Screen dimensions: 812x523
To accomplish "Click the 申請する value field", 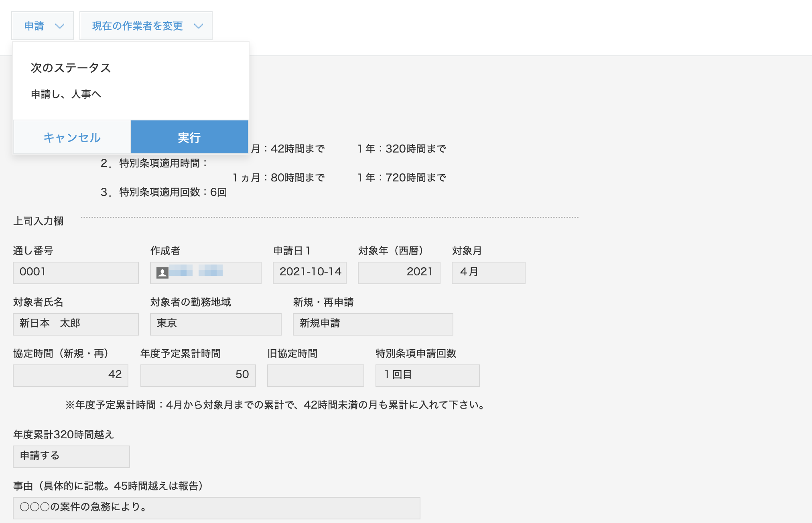I will coord(71,457).
